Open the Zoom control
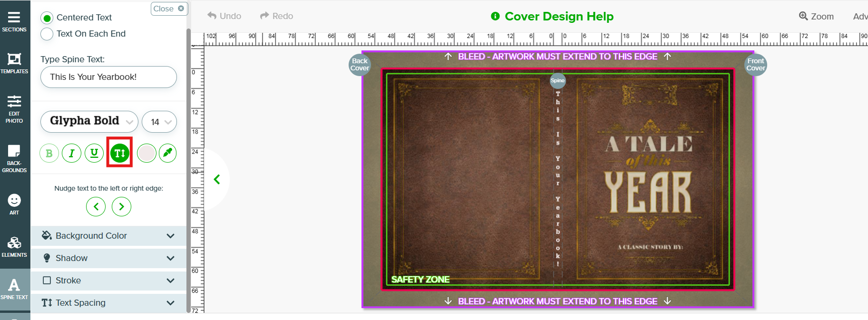 click(816, 16)
